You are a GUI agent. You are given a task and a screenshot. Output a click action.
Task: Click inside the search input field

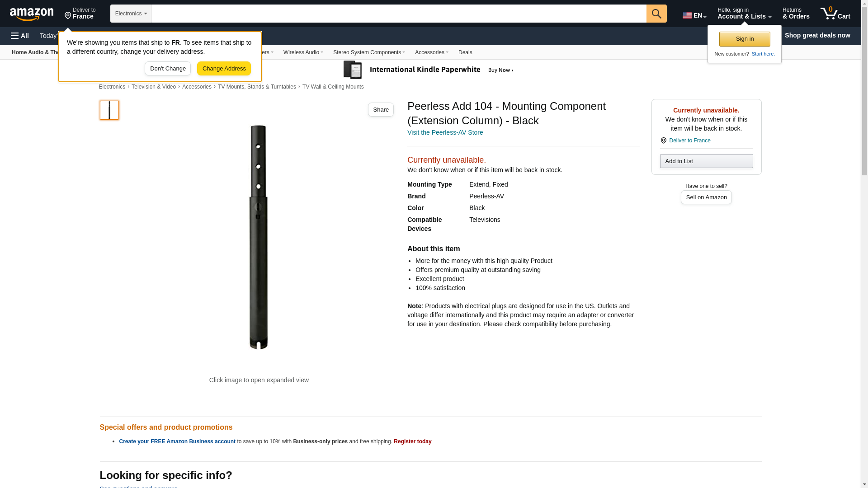click(x=399, y=14)
